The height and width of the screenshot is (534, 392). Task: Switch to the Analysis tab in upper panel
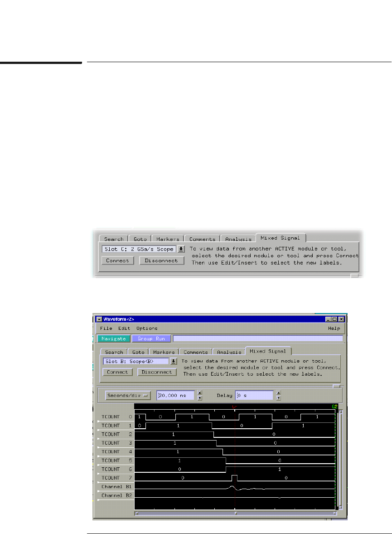[238, 239]
